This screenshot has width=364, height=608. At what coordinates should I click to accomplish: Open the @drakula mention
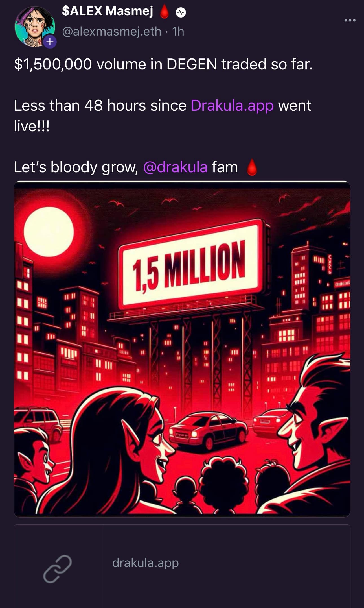pyautogui.click(x=175, y=167)
